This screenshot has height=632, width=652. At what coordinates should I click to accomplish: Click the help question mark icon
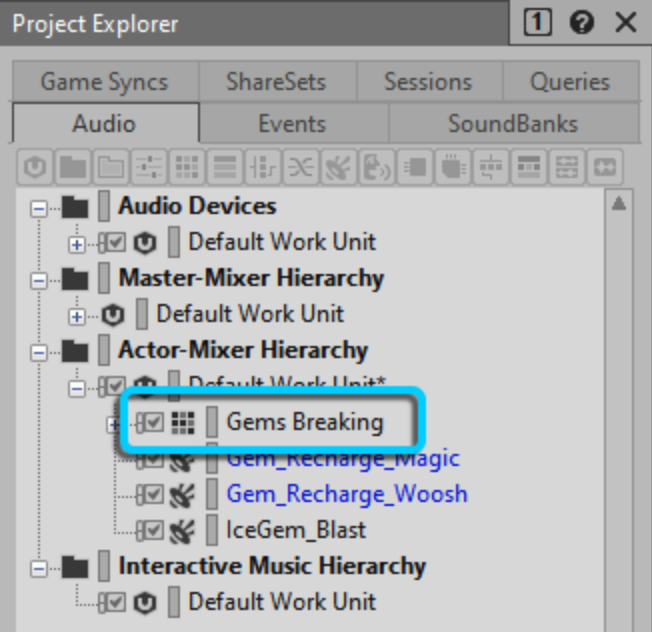582,23
